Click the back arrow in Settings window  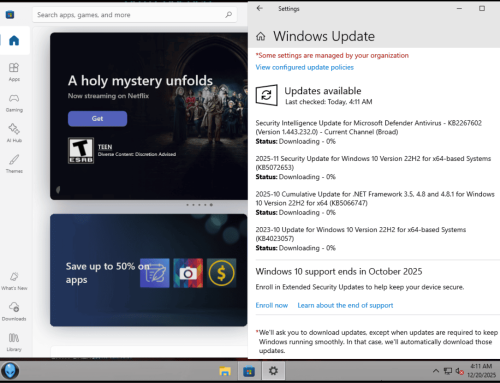point(260,8)
